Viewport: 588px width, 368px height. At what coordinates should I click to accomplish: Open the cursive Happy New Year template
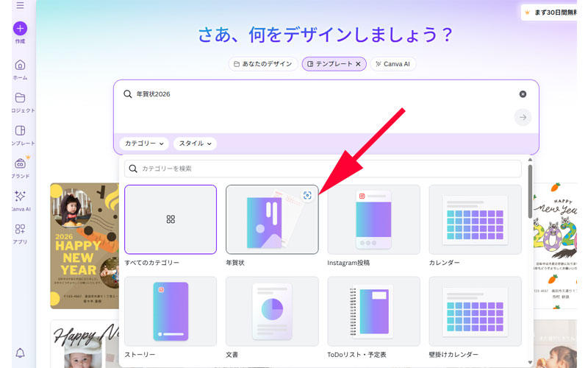point(85,344)
